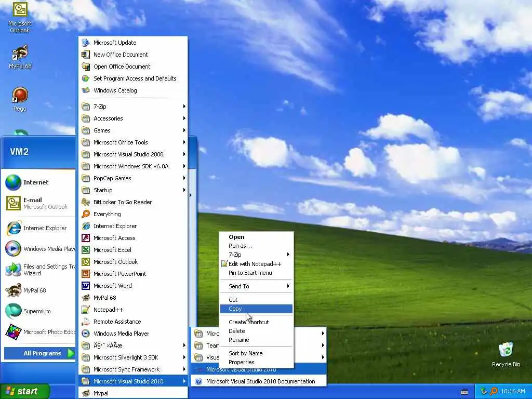Viewport: 532px width, 399px height.
Task: Choose Rename in the context menu
Action: point(256,340)
